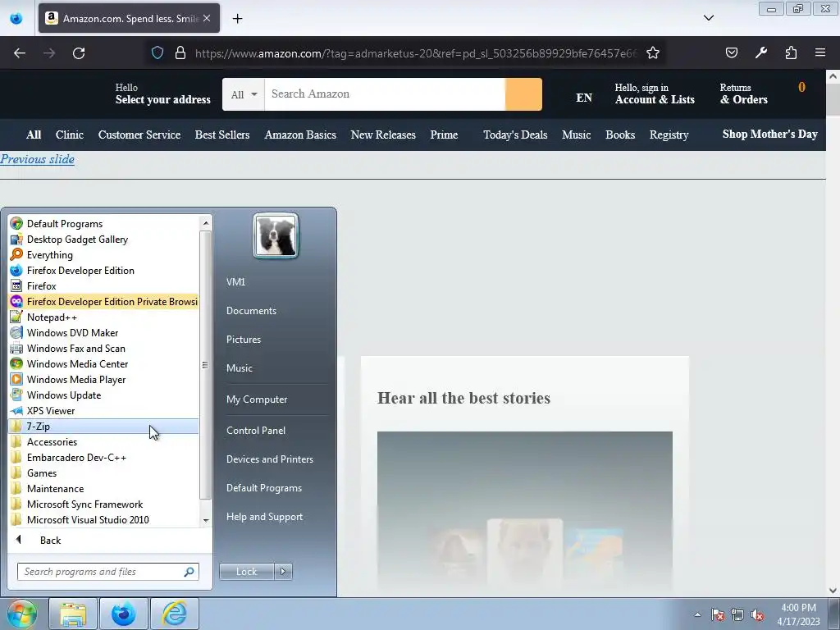The width and height of the screenshot is (840, 630).
Task: Open Windows Update
Action: pos(103,395)
